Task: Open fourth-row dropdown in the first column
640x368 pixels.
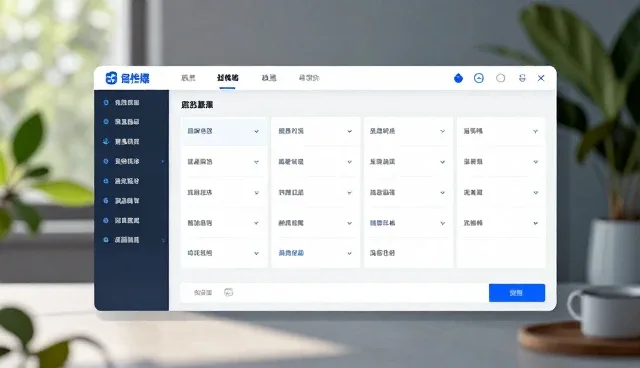Action: click(x=224, y=223)
